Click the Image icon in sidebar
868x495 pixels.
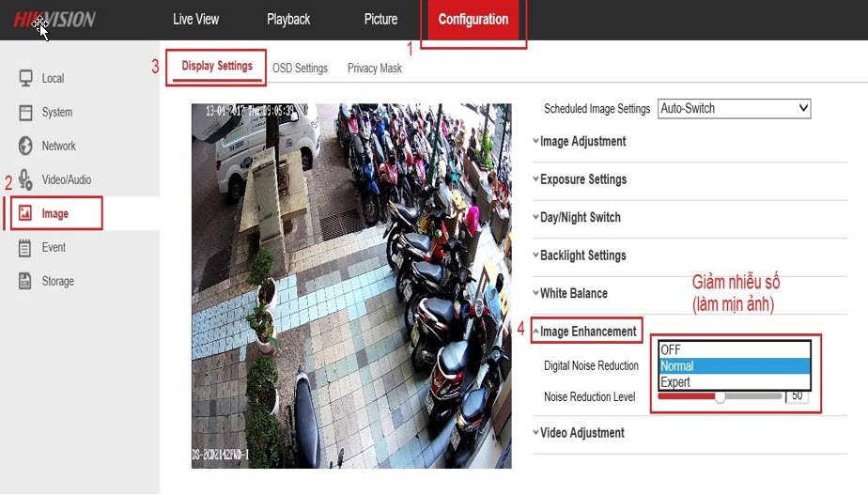point(25,213)
